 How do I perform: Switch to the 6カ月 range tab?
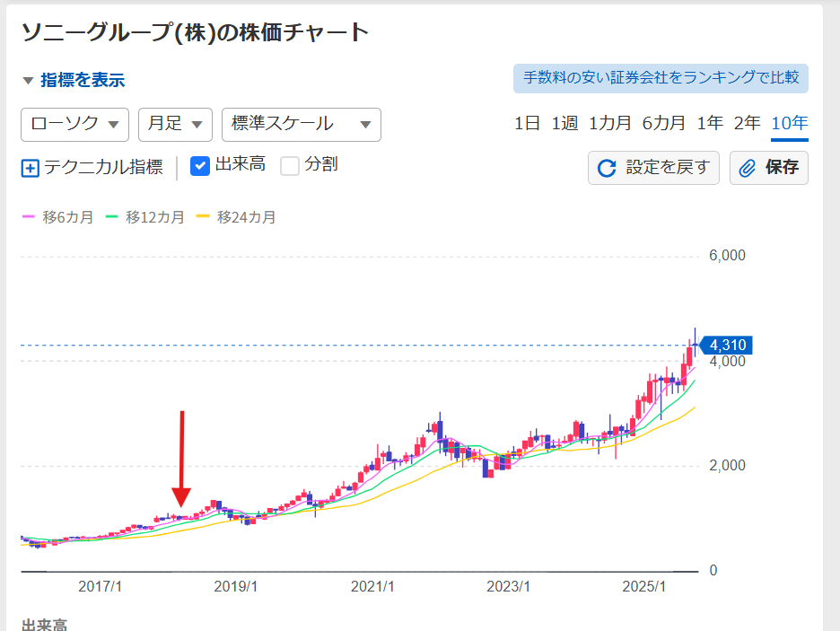tap(663, 124)
